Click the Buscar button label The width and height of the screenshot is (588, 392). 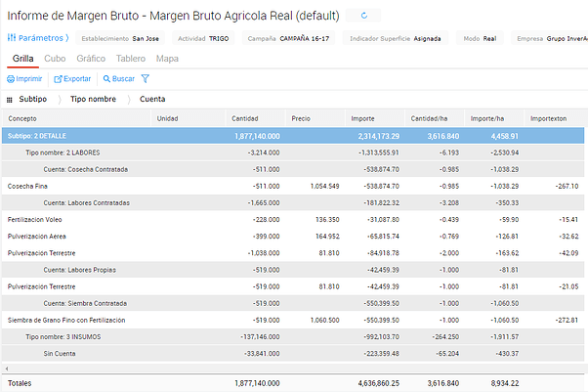point(123,78)
